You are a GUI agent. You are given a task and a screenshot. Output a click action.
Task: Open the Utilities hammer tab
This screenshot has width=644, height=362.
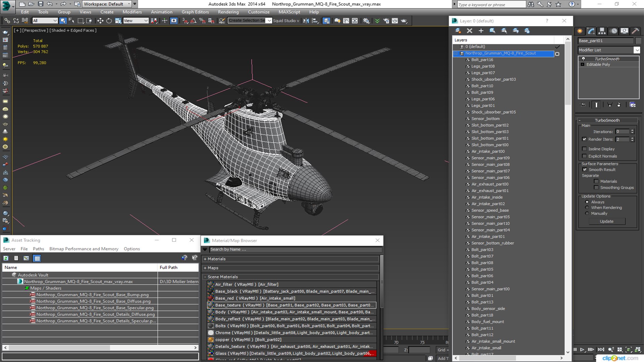[x=635, y=31]
